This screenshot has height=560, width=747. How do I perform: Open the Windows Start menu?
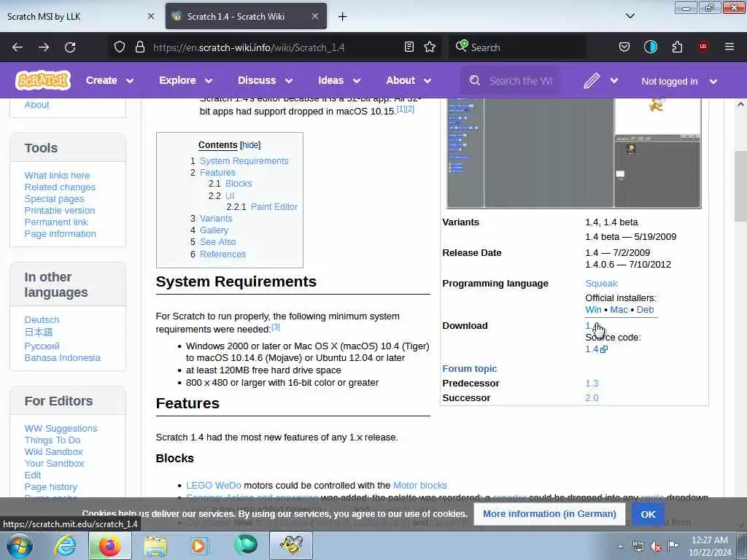tap(20, 545)
